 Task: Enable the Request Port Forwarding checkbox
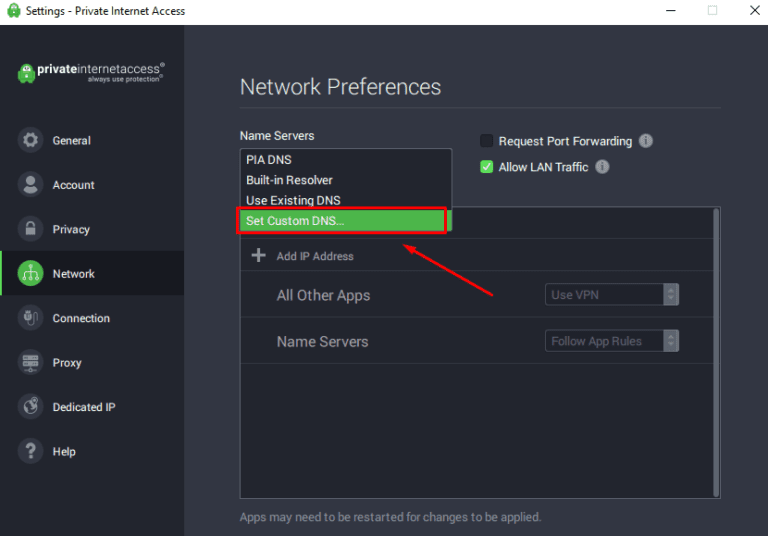point(487,141)
